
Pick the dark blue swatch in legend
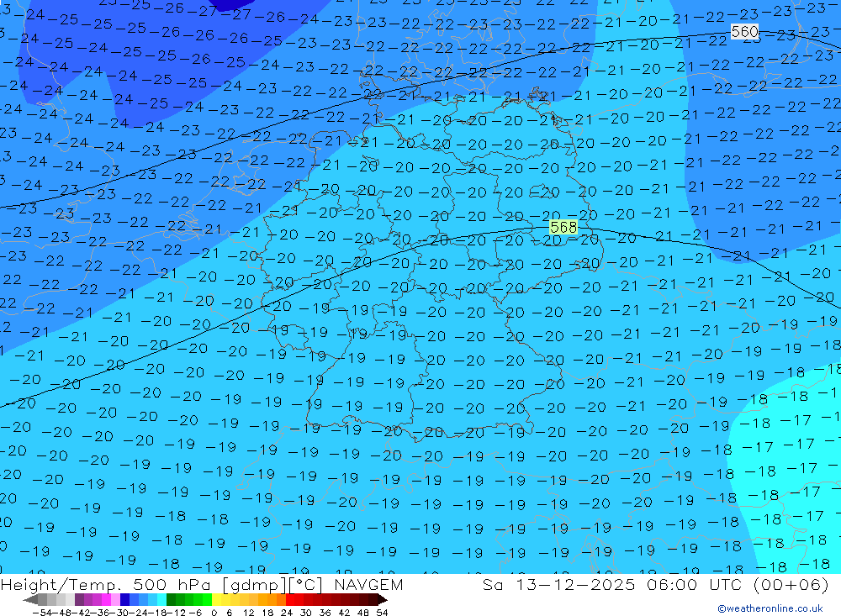point(125,599)
